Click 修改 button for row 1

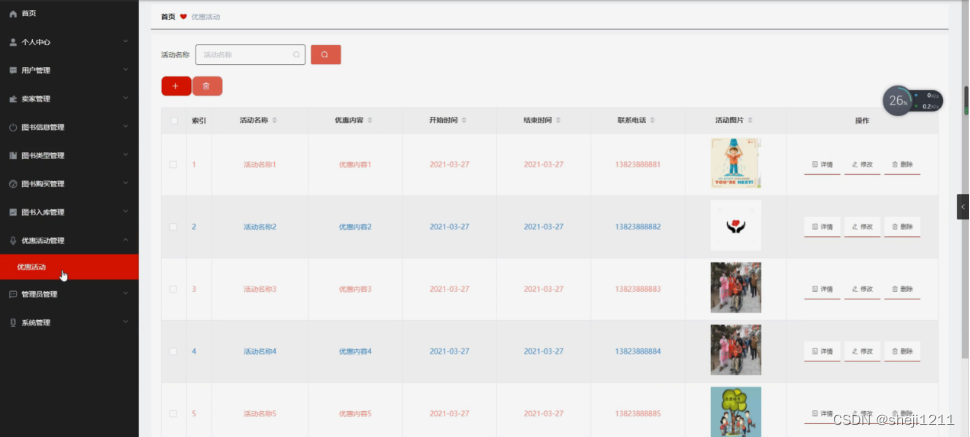click(x=862, y=165)
